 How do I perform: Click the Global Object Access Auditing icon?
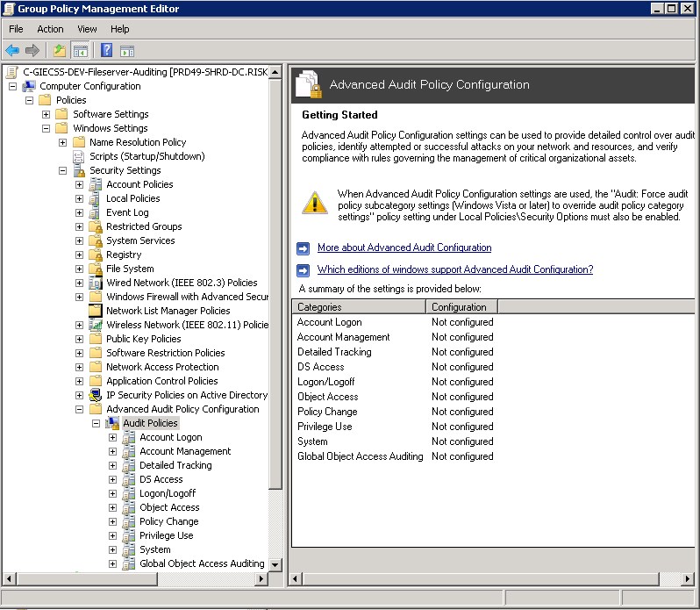click(129, 563)
